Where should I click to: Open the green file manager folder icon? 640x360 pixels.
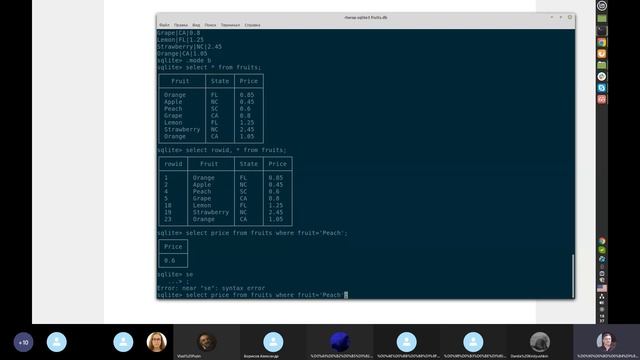602,65
